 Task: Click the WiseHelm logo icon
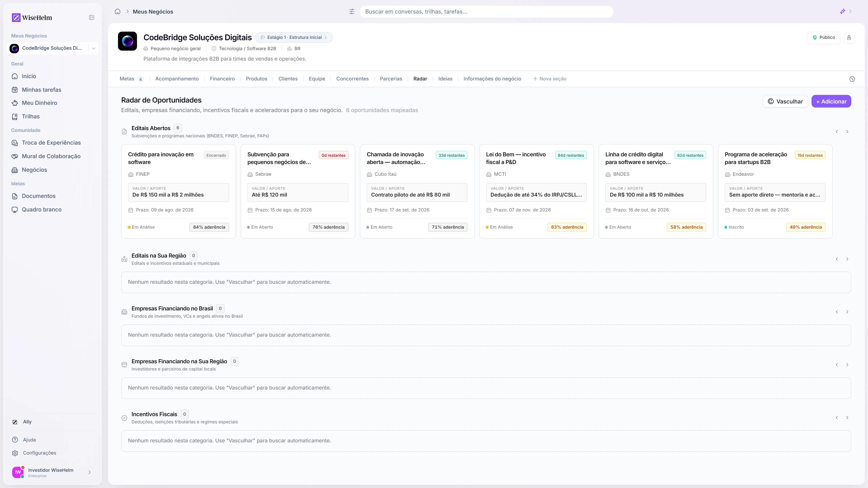click(x=16, y=18)
